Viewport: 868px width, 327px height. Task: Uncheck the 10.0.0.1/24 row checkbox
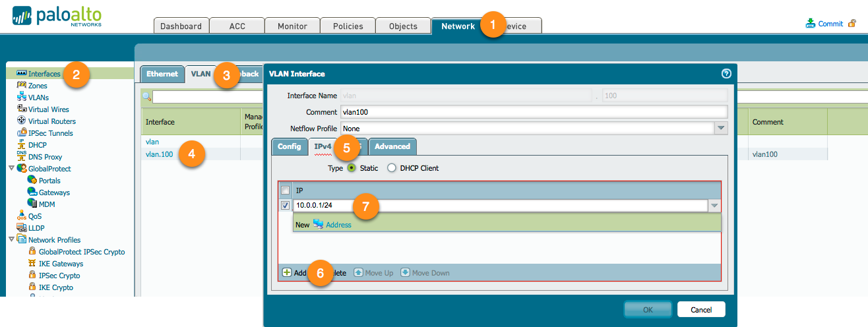pos(285,206)
